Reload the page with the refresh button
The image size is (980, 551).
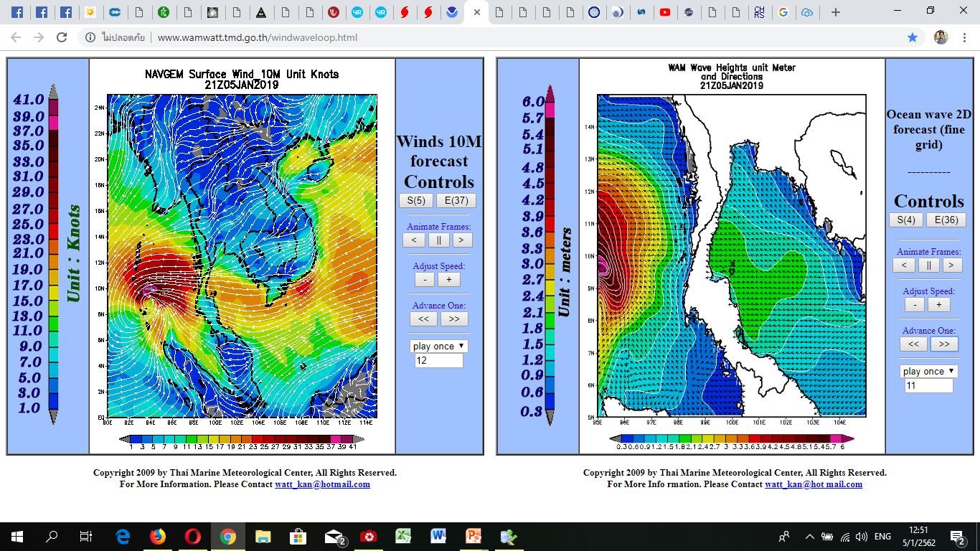pos(62,37)
